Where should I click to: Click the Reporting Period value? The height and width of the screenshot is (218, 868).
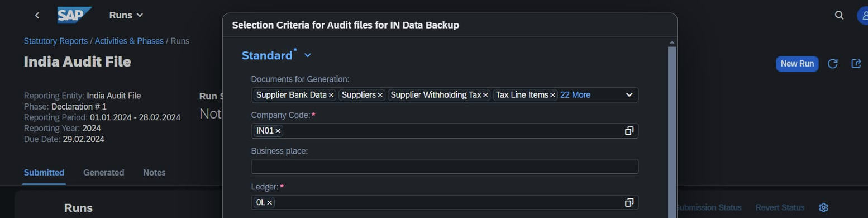[x=135, y=117]
